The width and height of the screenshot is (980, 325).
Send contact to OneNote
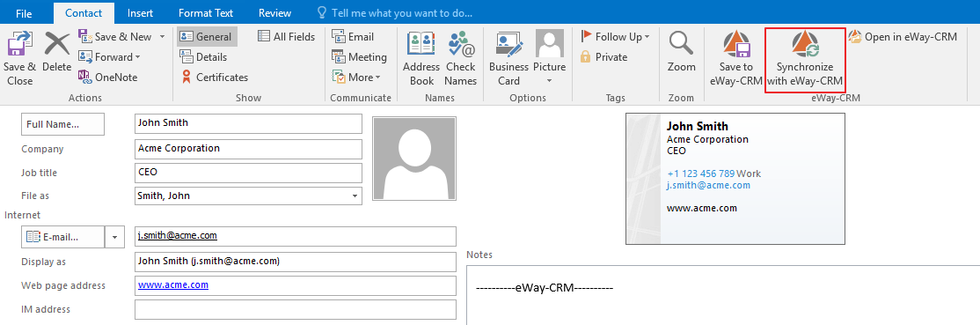coord(107,77)
